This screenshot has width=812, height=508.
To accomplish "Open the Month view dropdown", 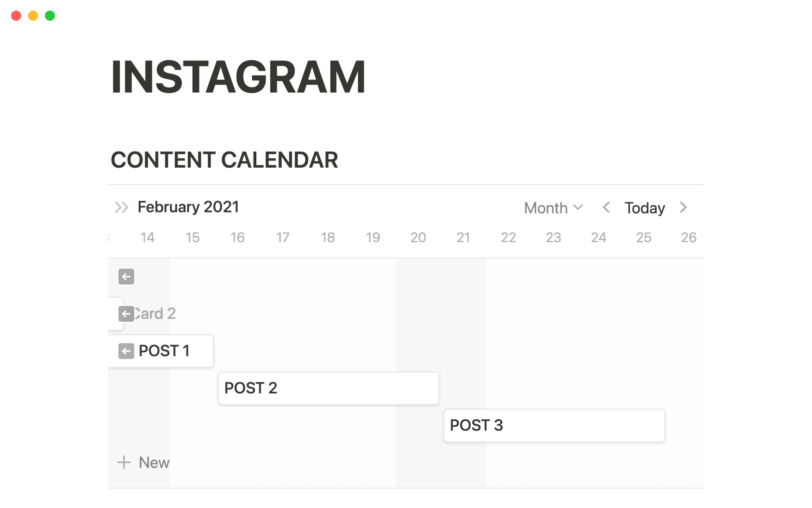I will coord(553,208).
